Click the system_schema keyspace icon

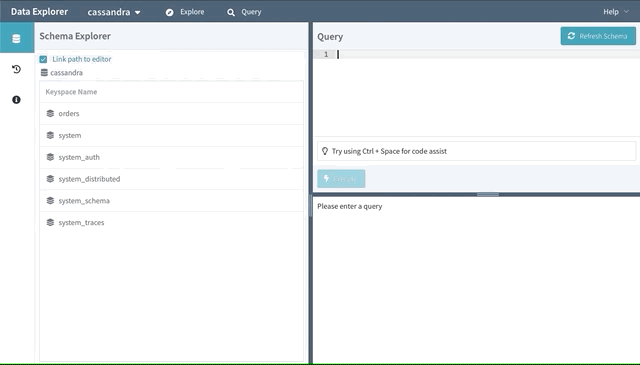pos(50,200)
